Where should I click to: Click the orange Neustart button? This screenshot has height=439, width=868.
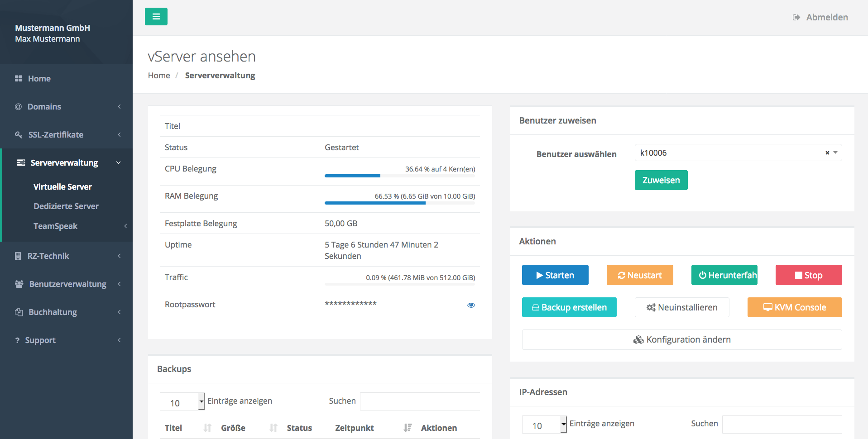pos(640,275)
